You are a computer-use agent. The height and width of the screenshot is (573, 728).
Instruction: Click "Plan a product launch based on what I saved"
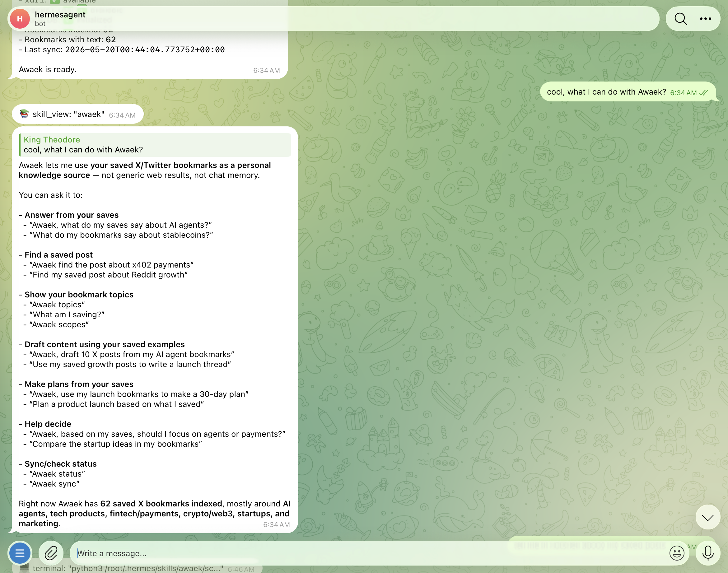point(117,404)
